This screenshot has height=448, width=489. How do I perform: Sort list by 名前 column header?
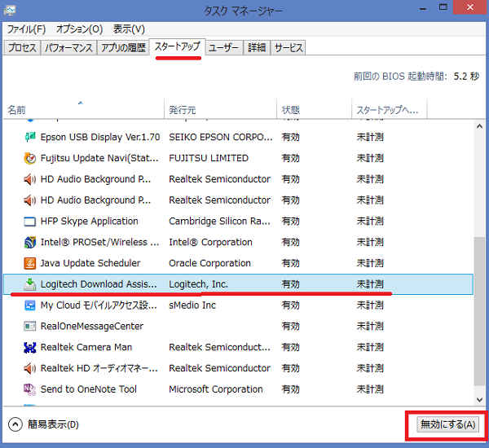pos(17,110)
